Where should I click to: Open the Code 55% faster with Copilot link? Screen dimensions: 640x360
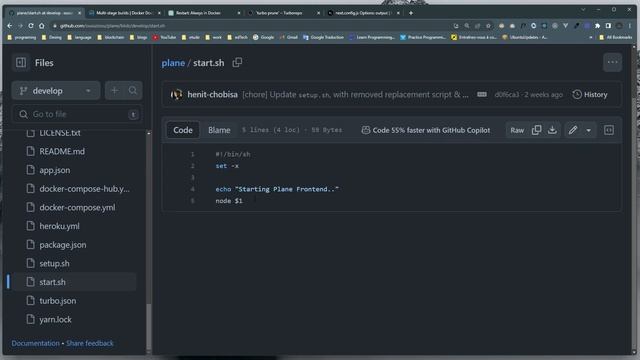[425, 130]
